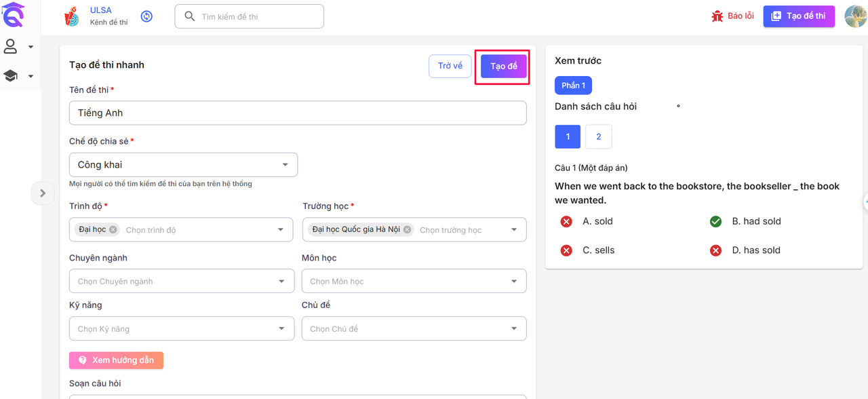Click the coin sync icon beside ULSA
Image resolution: width=868 pixels, height=399 pixels.
[146, 16]
